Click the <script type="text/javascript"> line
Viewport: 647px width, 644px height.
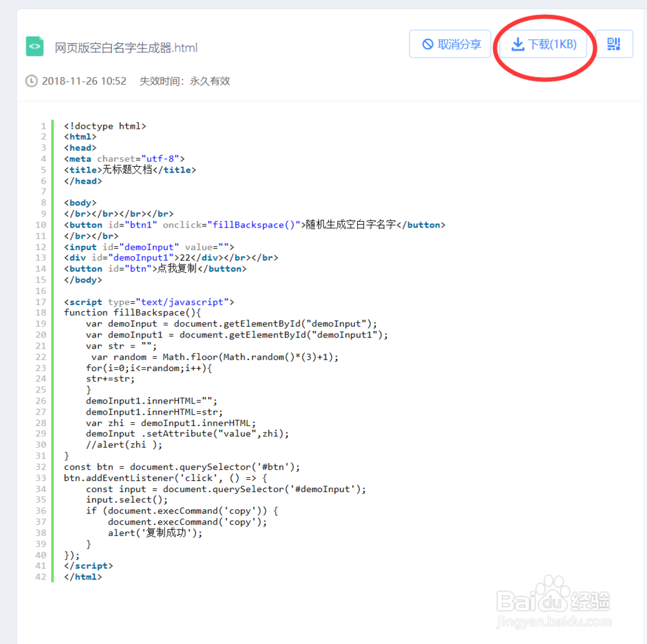[x=149, y=302]
